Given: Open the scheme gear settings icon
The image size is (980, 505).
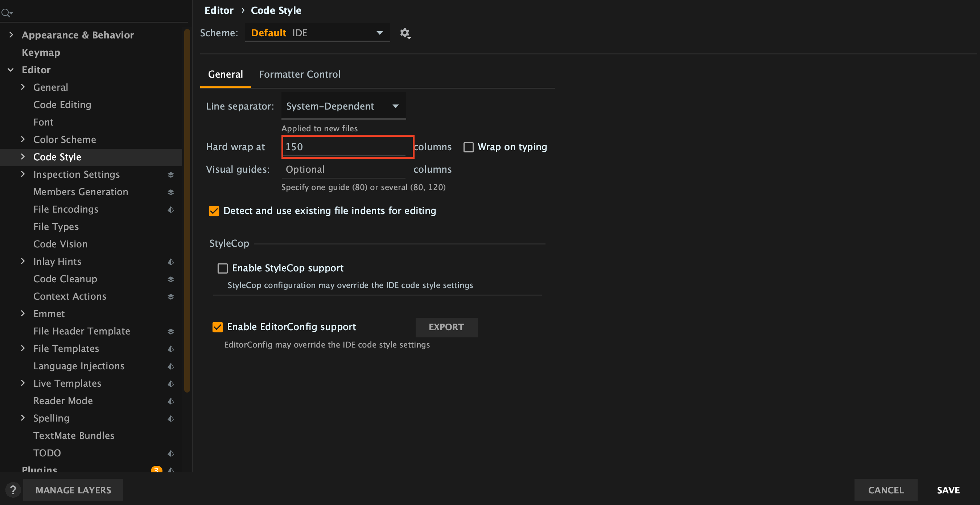Looking at the screenshot, I should (405, 33).
